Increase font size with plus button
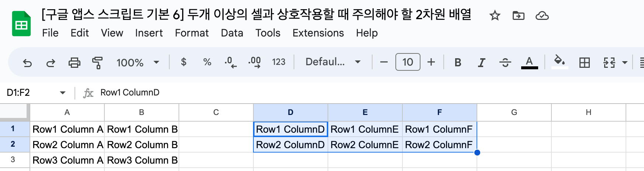 (431, 62)
